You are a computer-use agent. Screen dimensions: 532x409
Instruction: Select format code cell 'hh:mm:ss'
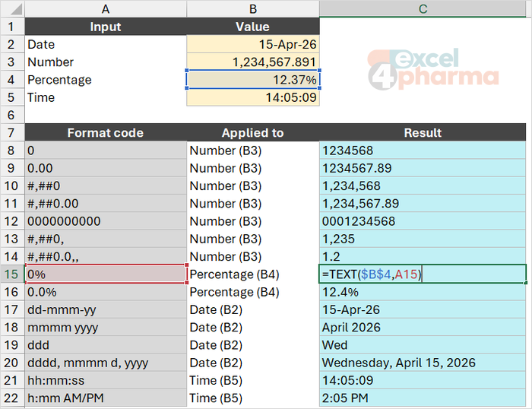point(106,380)
